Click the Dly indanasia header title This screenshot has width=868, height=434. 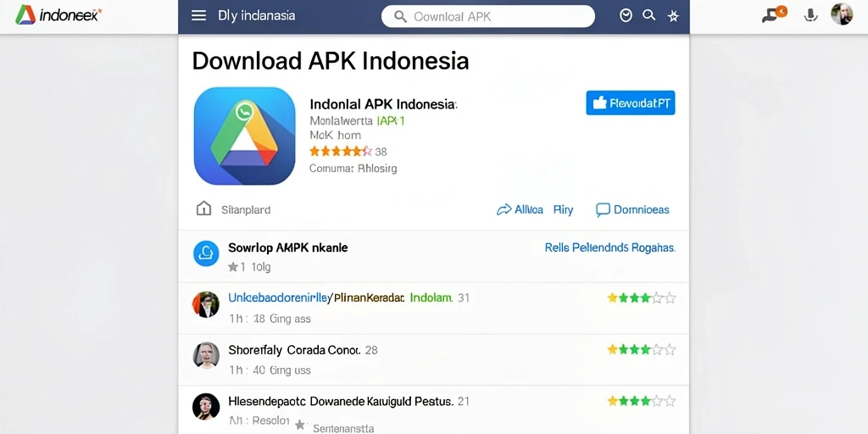(256, 15)
